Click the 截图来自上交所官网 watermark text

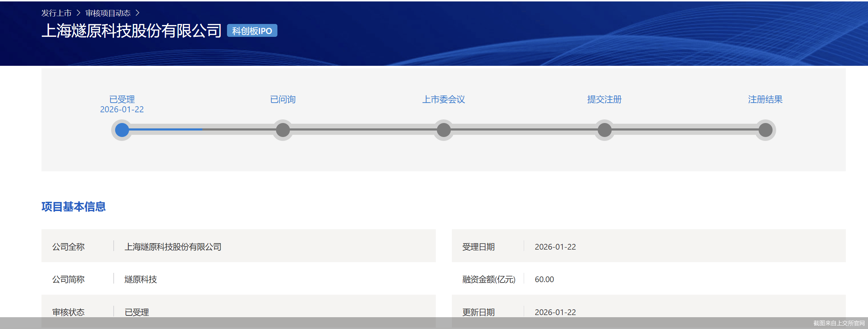point(839,323)
